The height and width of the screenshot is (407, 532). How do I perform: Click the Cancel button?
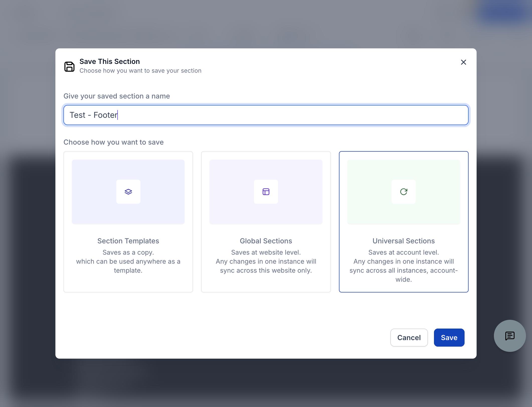[x=409, y=338]
